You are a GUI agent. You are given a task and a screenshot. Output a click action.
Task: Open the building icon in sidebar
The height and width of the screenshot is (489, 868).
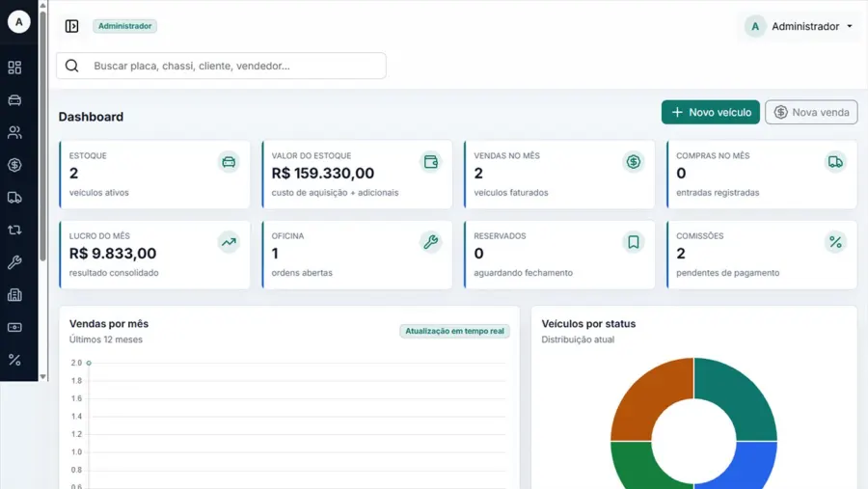point(14,294)
